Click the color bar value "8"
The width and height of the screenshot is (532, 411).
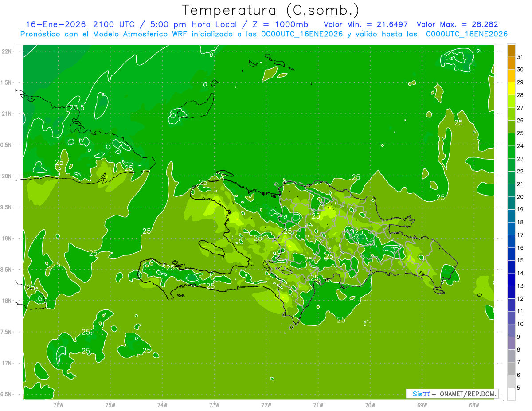(x=519, y=349)
